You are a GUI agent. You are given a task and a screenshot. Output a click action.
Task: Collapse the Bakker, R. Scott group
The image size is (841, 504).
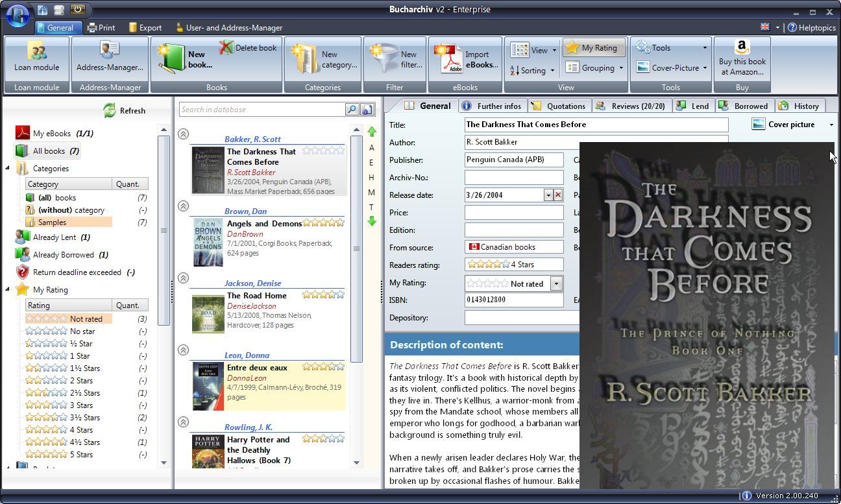click(184, 134)
